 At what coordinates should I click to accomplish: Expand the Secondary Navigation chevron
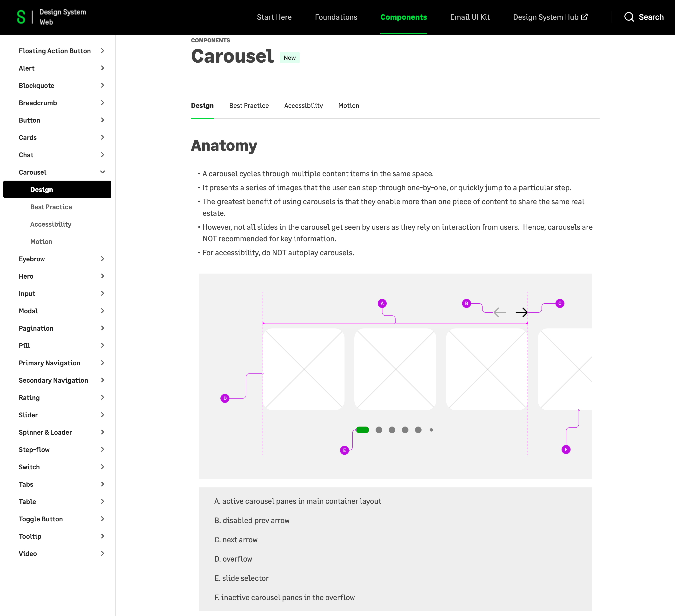pyautogui.click(x=102, y=380)
